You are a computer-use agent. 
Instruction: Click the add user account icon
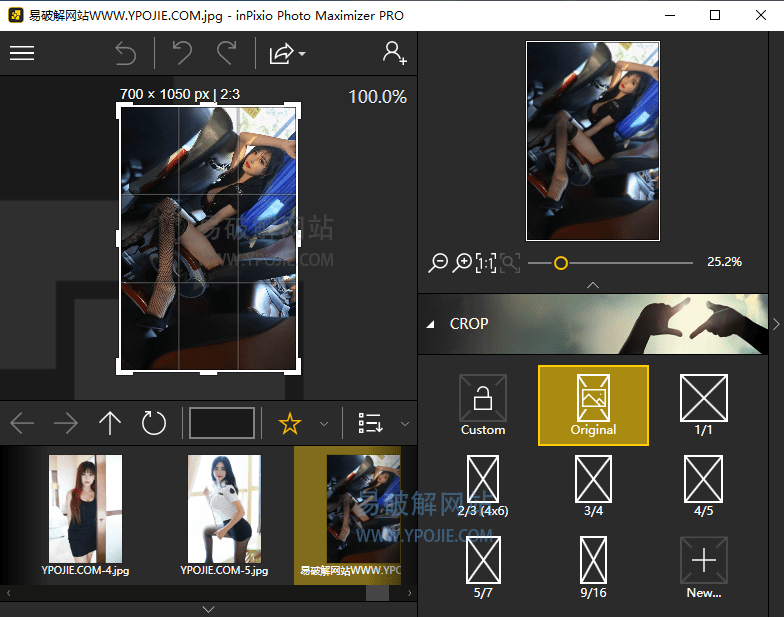[394, 53]
